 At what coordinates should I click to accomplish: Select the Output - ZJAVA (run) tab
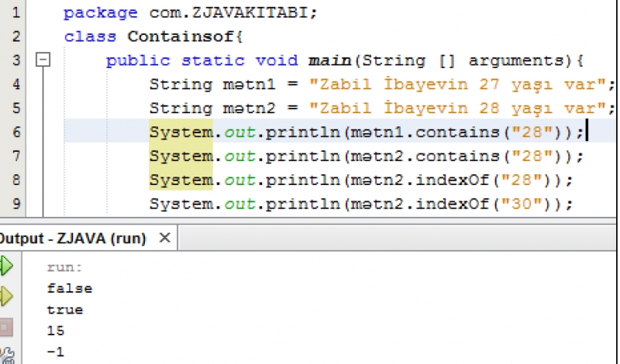(x=72, y=239)
